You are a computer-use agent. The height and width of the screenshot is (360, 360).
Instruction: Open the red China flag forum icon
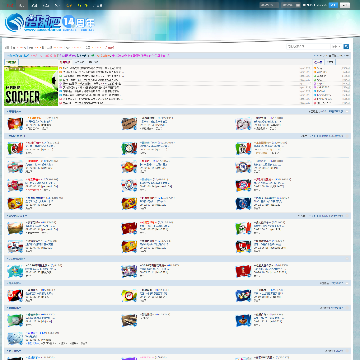(x=129, y=228)
